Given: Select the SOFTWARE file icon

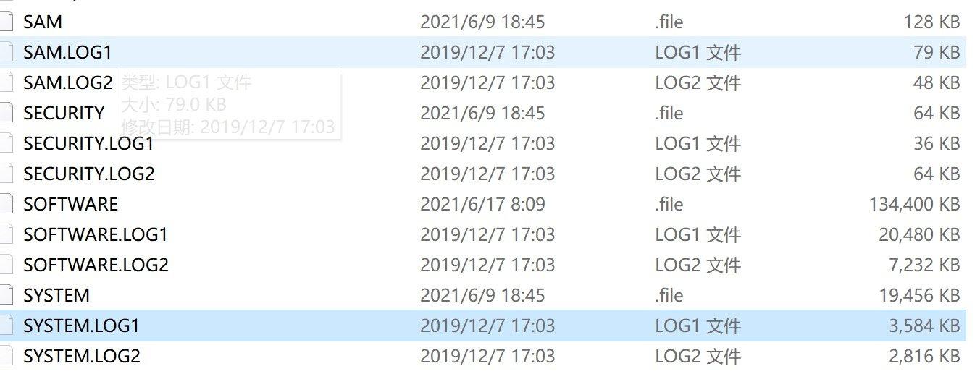Looking at the screenshot, I should click(x=6, y=204).
